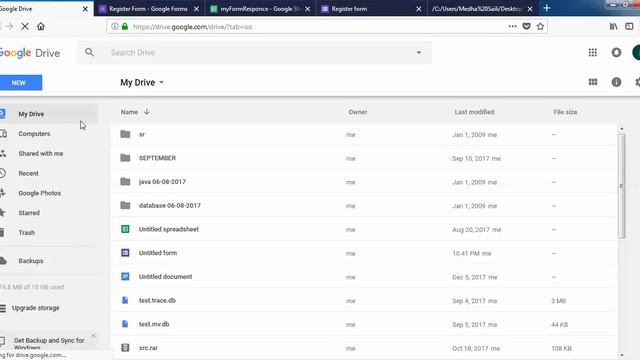Screen dimensions: 640x360
Task: Open a new browser tab
Action: [547, 9]
